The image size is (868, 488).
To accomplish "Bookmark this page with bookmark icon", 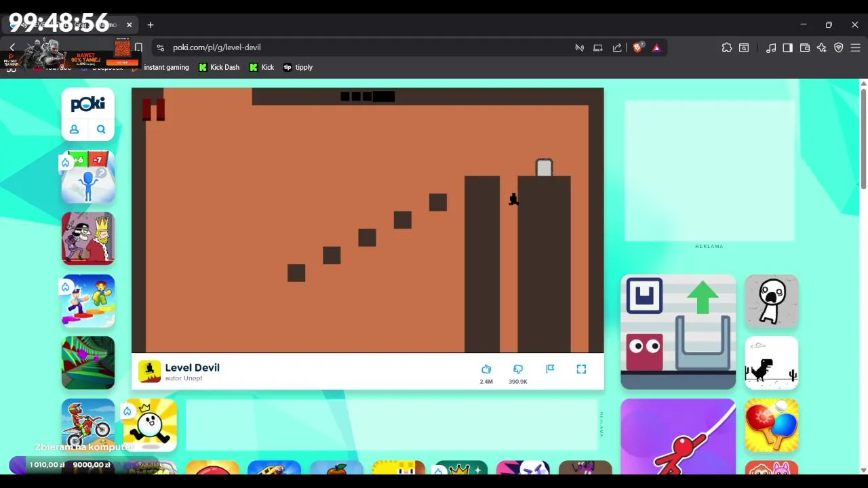I will (138, 47).
